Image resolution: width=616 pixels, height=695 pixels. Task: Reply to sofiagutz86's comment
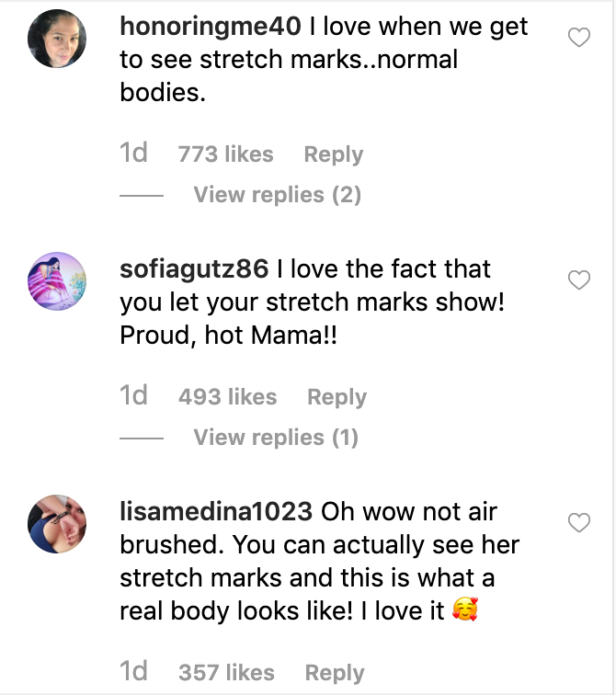click(337, 397)
